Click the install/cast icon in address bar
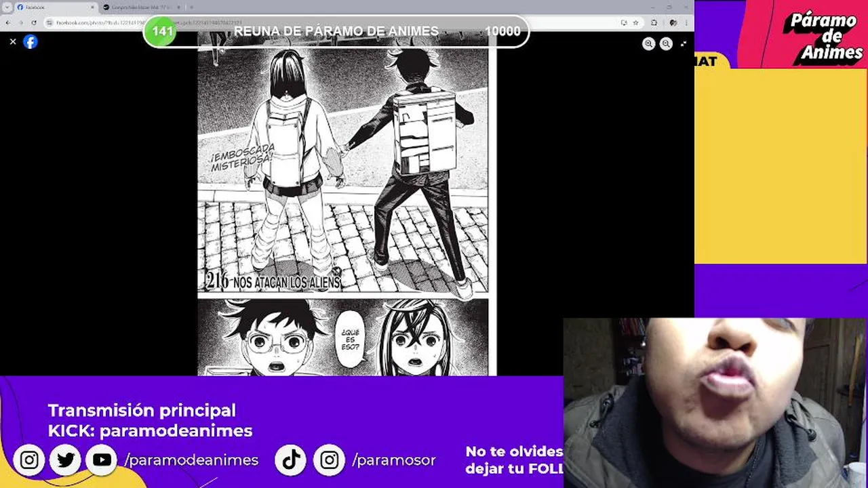 [x=623, y=22]
